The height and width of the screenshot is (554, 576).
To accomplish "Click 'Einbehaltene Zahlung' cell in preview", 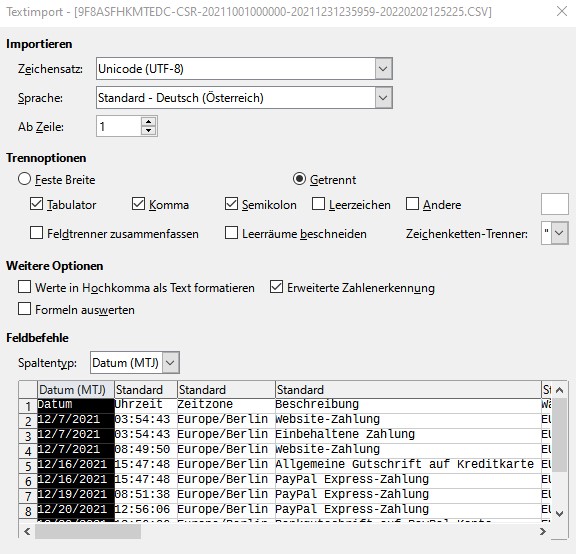I will pos(408,435).
